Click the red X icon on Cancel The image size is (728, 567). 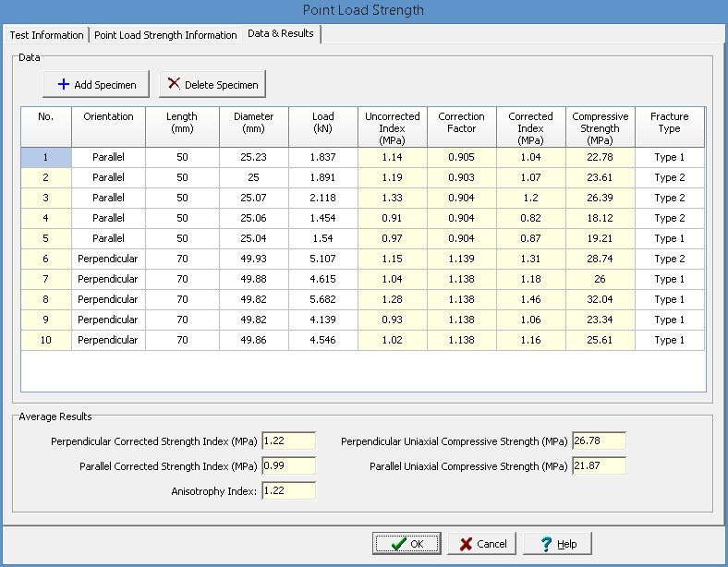click(x=467, y=544)
